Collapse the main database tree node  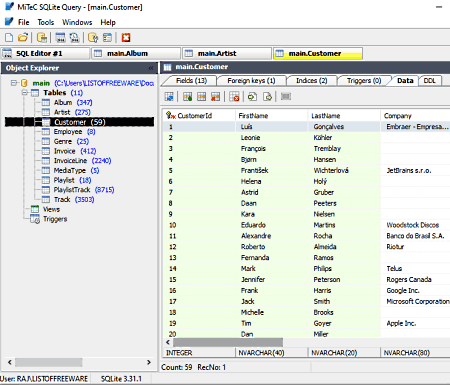click(x=14, y=83)
